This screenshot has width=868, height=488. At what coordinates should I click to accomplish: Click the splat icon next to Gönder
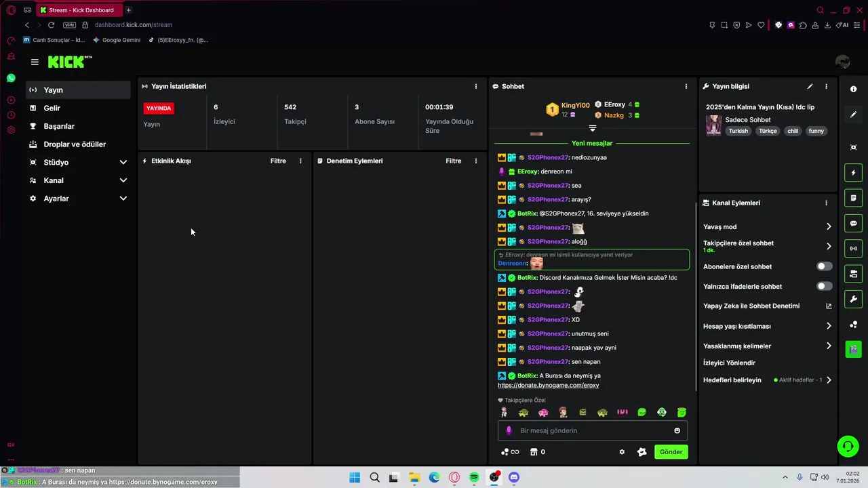click(x=642, y=452)
